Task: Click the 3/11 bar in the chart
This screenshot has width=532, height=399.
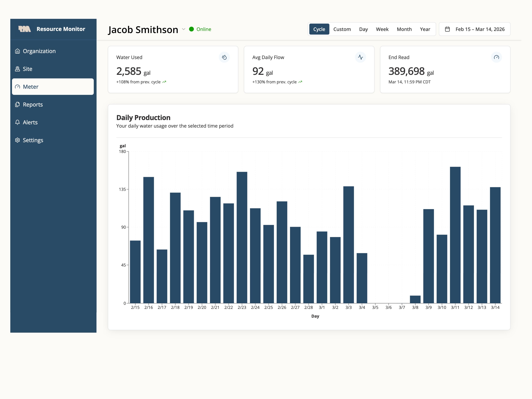Action: (x=455, y=235)
